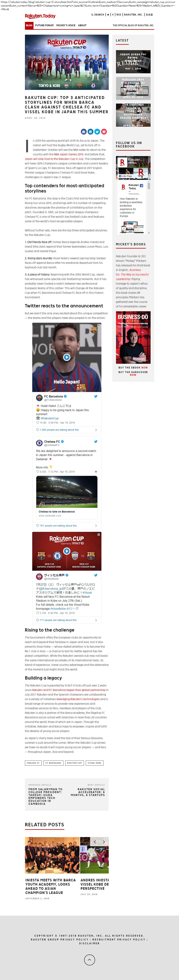The height and width of the screenshot is (980, 179).
Task: Click the Like Page Facebook button
Action: tap(126, 176)
